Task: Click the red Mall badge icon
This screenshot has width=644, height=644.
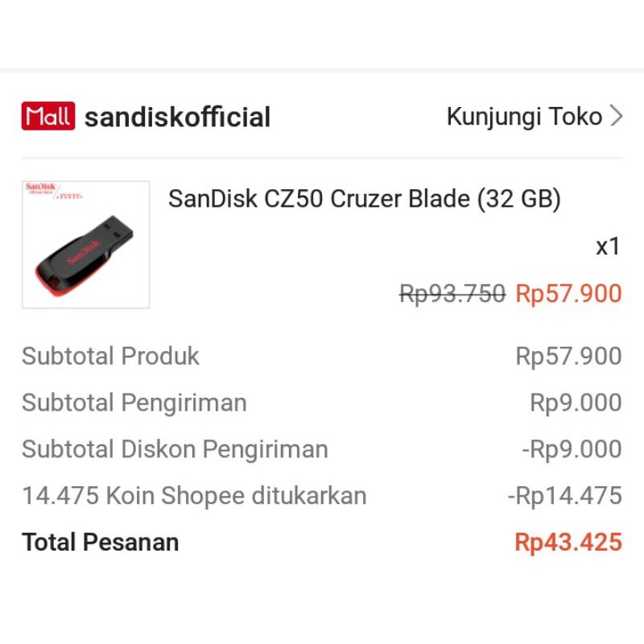Action: pos(47,117)
